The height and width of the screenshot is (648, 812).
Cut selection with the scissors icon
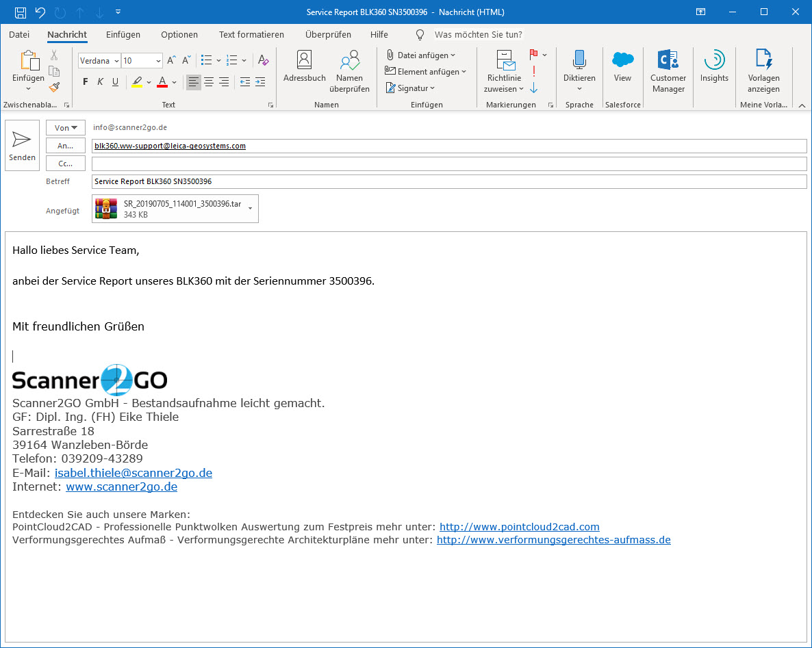click(x=54, y=55)
